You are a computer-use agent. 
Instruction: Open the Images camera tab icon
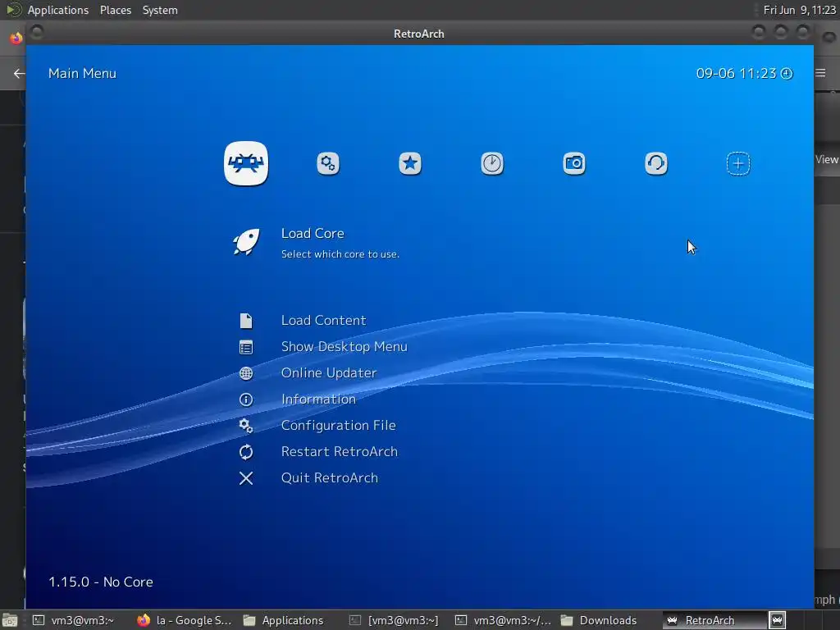tap(573, 163)
